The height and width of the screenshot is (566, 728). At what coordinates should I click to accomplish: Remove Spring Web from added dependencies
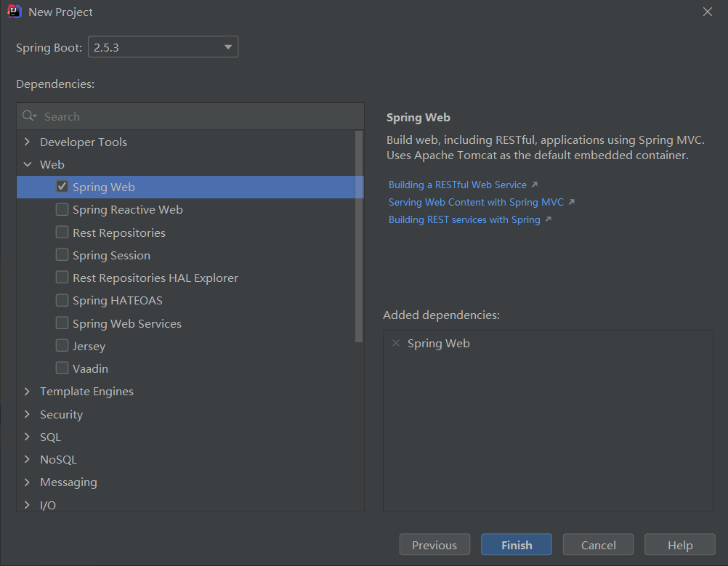(x=396, y=343)
